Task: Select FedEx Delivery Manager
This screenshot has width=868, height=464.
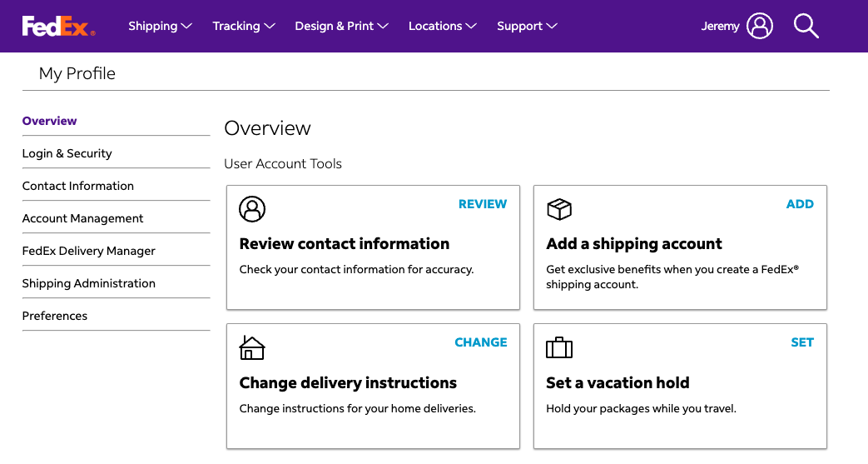Action: point(88,251)
